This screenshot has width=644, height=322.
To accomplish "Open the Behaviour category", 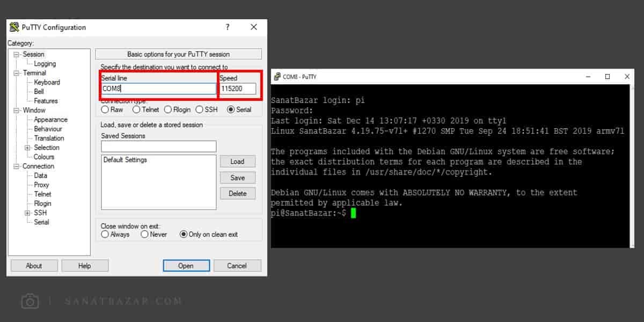I will pyautogui.click(x=48, y=129).
